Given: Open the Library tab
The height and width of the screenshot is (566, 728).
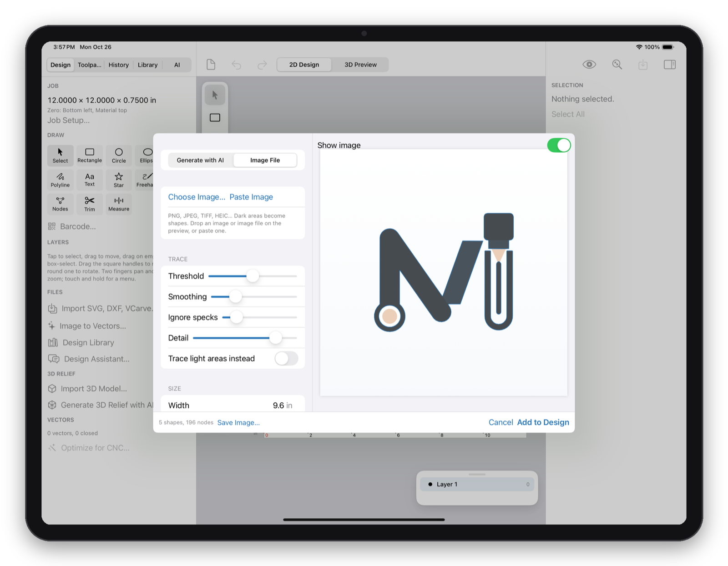Looking at the screenshot, I should (147, 65).
